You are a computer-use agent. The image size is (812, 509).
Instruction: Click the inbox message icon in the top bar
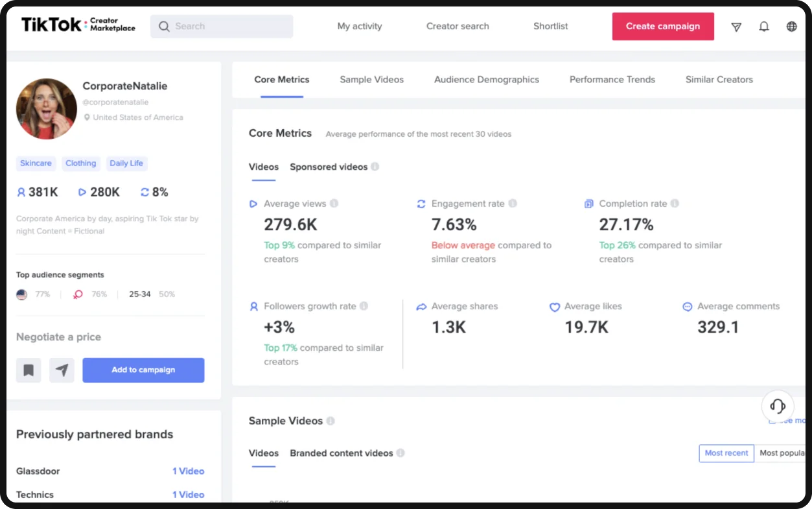point(736,26)
